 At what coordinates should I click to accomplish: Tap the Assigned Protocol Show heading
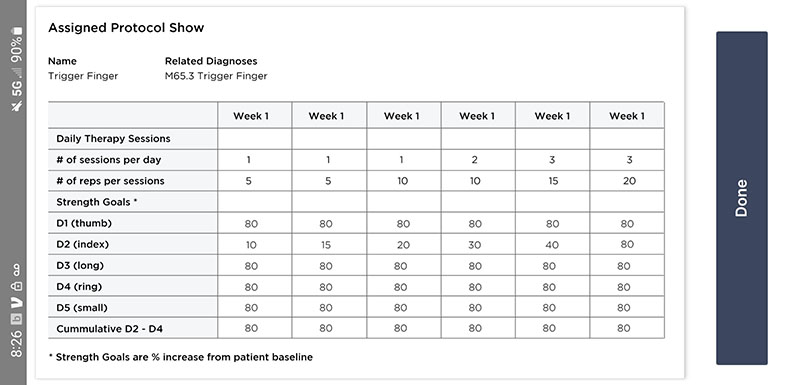point(126,28)
